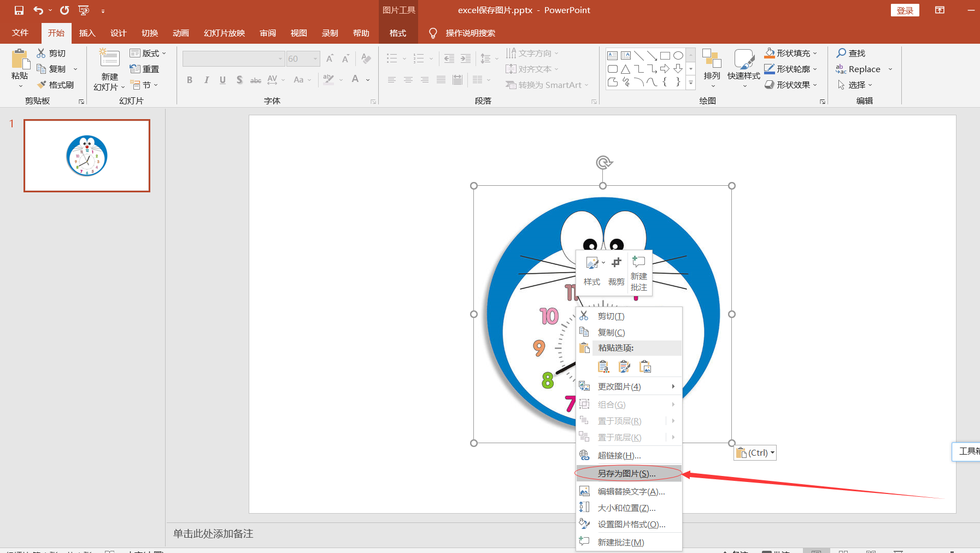Click the Login (登录) button
Screen dimensions: 980x553
coord(905,10)
